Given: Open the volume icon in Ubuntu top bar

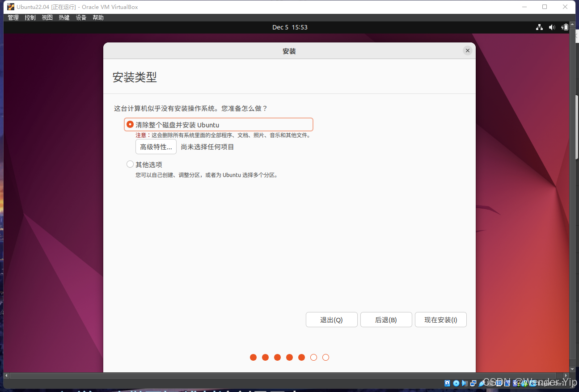Looking at the screenshot, I should (x=552, y=27).
